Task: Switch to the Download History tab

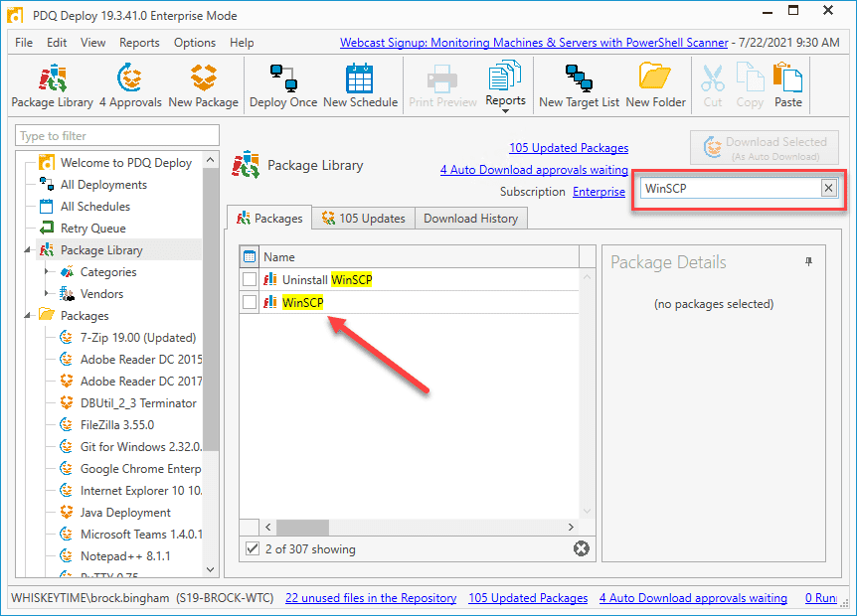Action: 470,219
